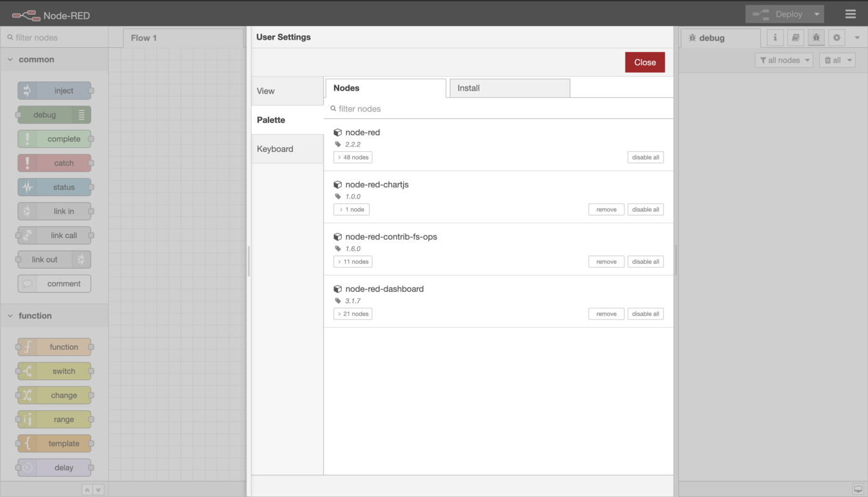Expand the 21 nodes list for dashboard

[353, 314]
